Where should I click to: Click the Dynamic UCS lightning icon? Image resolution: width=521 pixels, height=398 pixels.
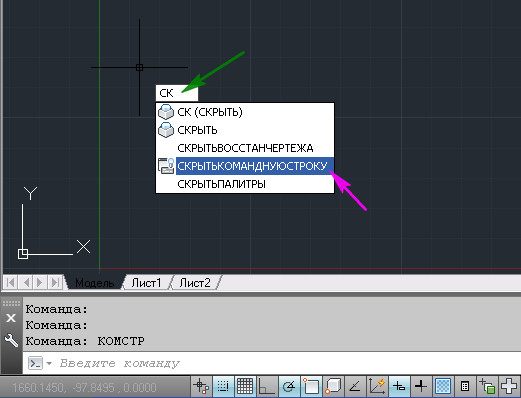377,386
